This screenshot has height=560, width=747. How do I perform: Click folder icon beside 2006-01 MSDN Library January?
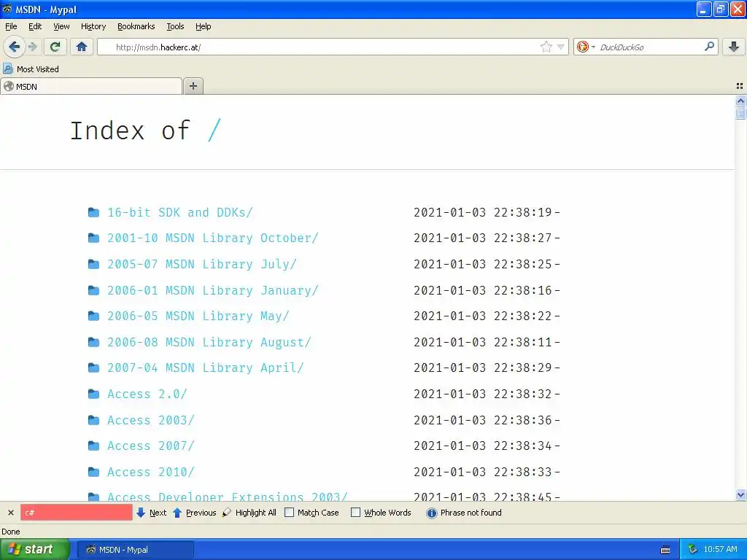tap(94, 290)
